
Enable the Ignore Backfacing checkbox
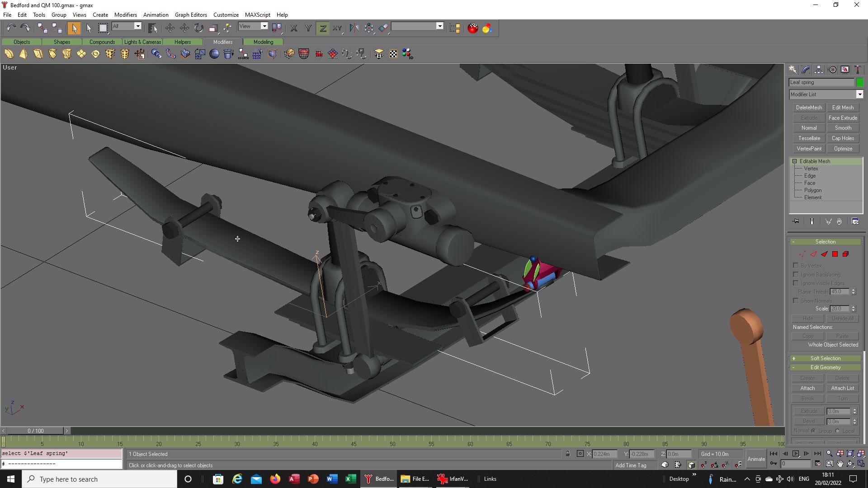(796, 274)
